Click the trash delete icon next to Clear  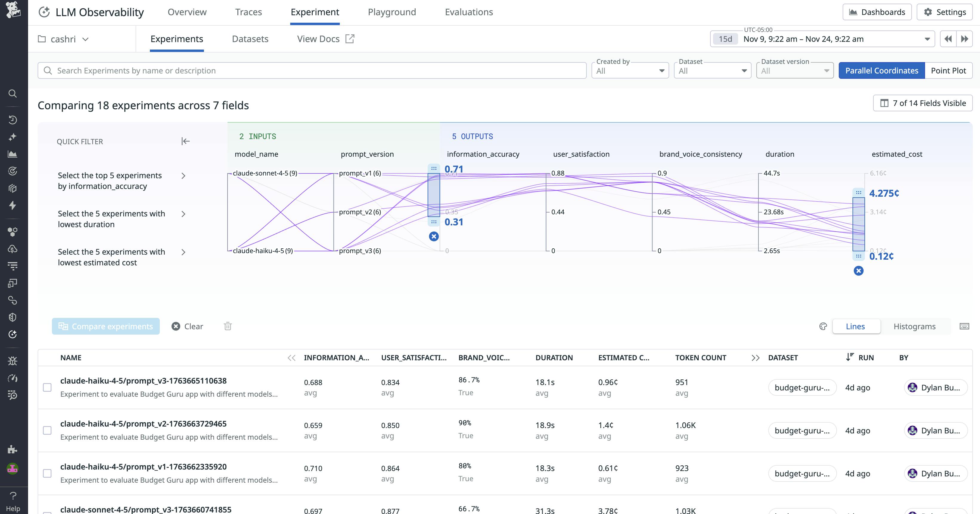228,326
